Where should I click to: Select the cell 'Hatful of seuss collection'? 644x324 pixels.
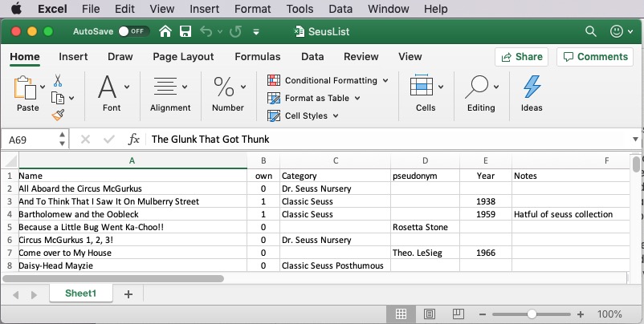coord(571,214)
